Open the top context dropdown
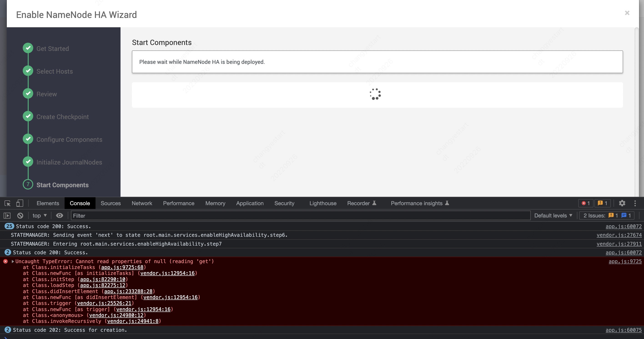This screenshot has height=339, width=644. click(x=40, y=216)
